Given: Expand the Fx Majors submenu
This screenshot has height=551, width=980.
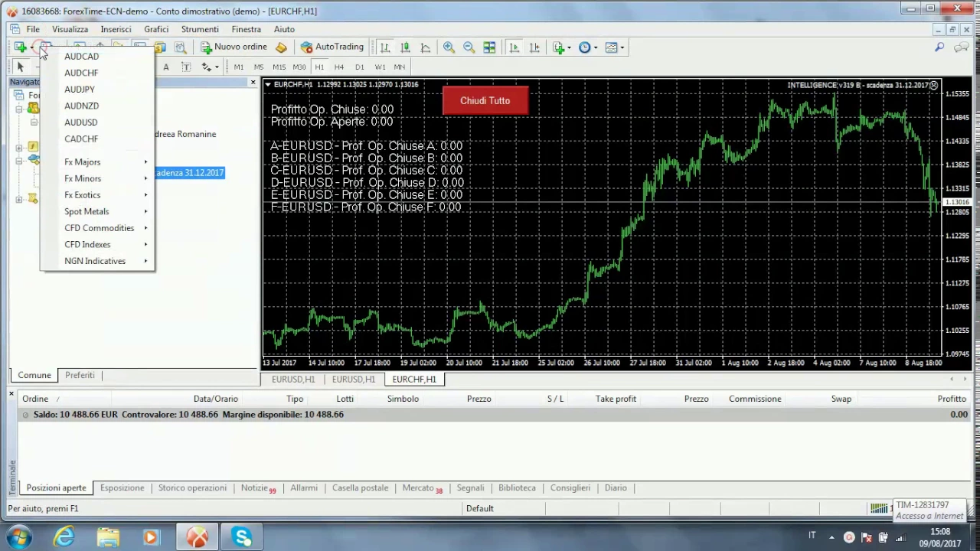Looking at the screenshot, I should [x=97, y=162].
